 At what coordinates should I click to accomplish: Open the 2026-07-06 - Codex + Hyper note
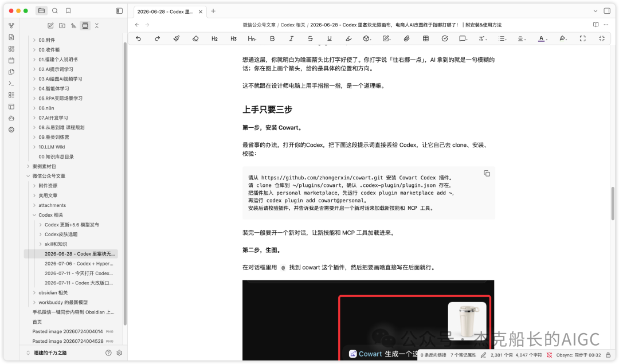(x=79, y=263)
